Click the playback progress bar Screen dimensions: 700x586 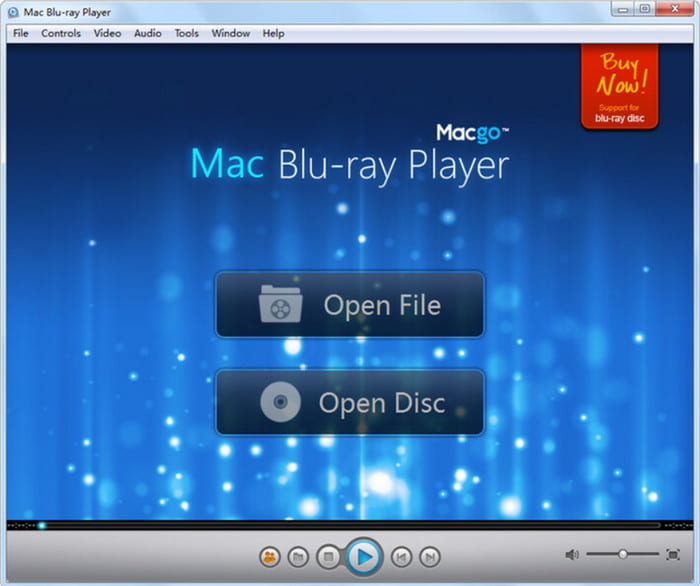[350, 525]
